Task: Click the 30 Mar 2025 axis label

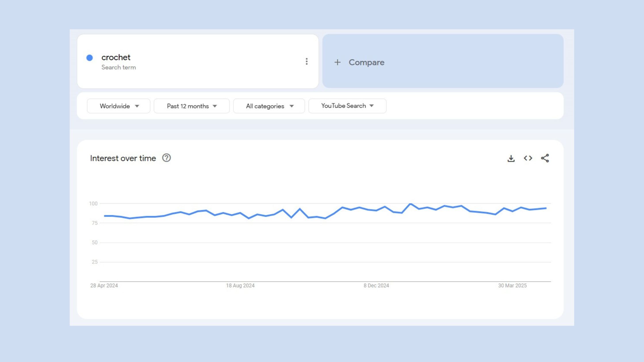Action: pos(512,286)
